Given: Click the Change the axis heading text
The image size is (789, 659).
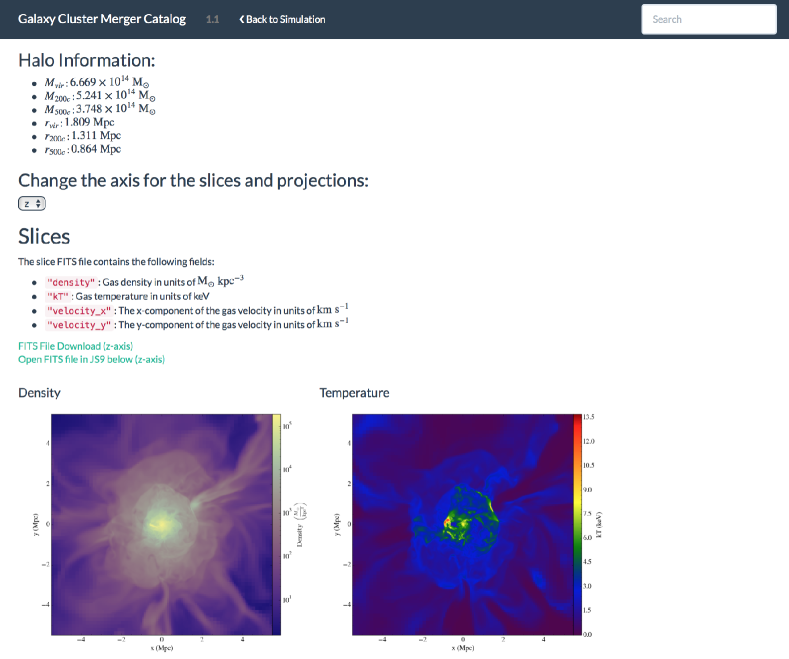Looking at the screenshot, I should [193, 181].
